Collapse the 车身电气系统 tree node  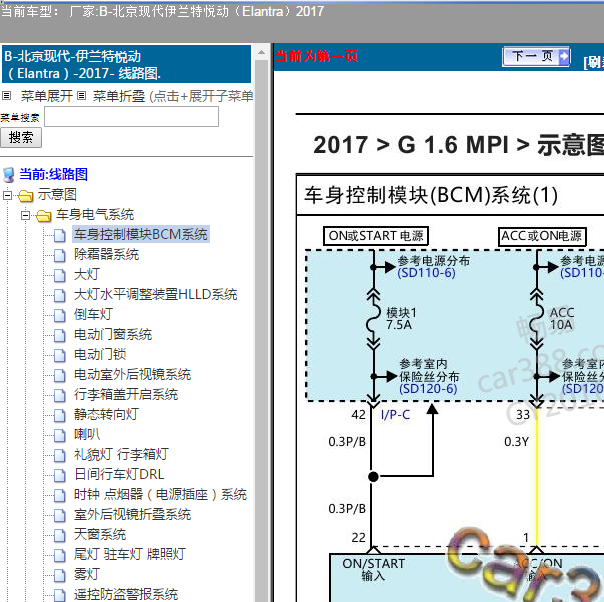(25, 215)
